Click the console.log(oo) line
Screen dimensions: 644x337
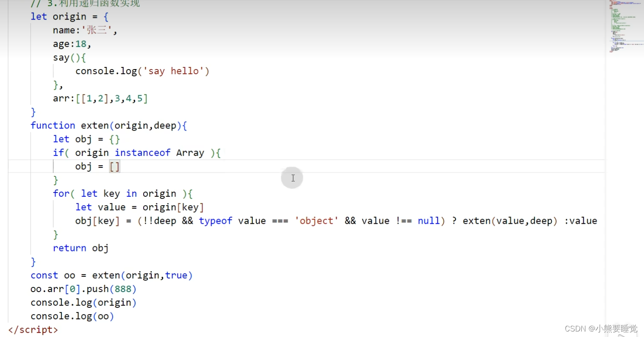point(72,316)
